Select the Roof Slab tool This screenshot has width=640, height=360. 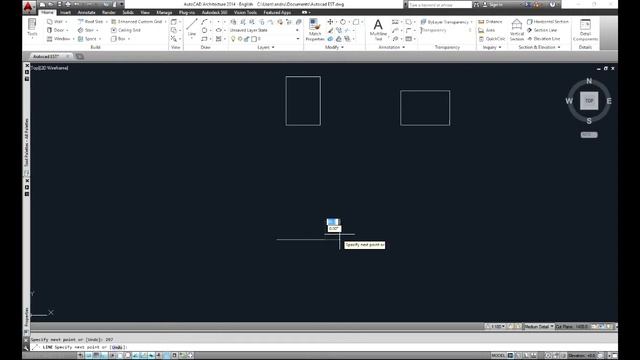(90, 22)
